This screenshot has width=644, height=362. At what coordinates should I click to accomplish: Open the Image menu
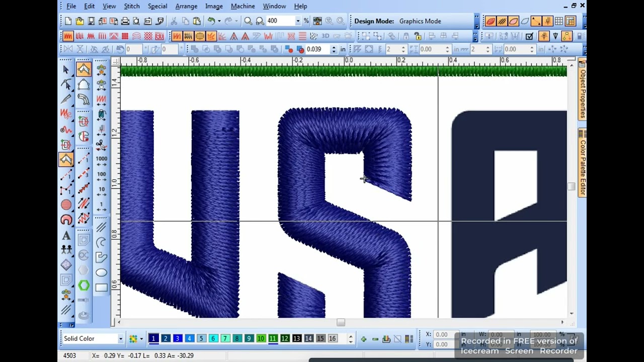[x=214, y=6]
